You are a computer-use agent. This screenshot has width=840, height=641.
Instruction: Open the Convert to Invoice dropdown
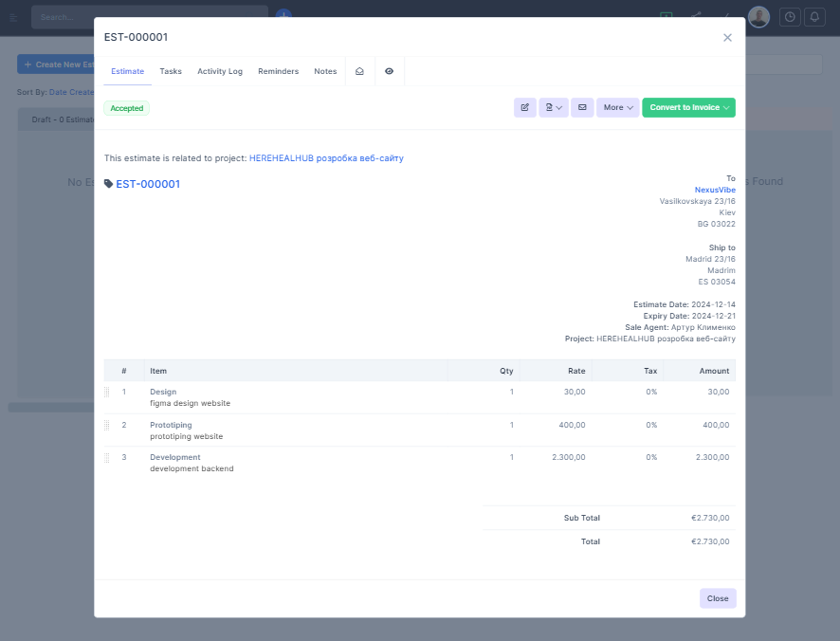(x=688, y=108)
